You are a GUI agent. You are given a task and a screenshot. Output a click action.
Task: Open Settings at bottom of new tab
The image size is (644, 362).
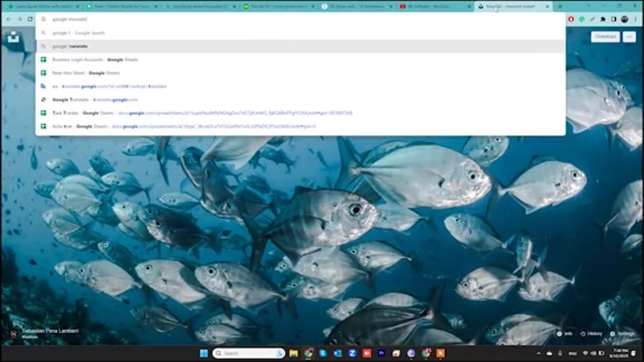tap(622, 333)
